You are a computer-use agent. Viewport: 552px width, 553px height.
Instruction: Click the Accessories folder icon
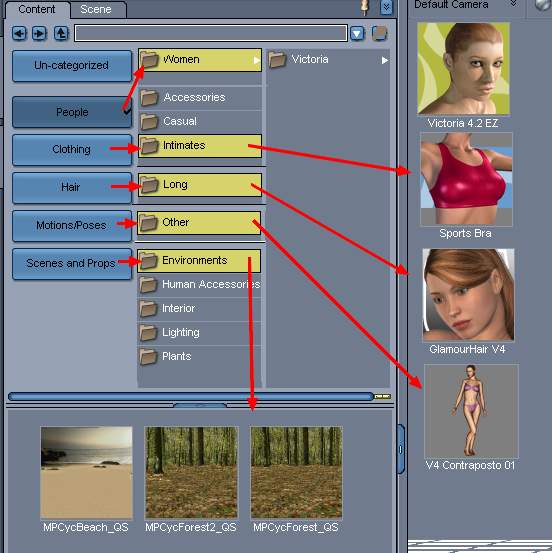[149, 98]
